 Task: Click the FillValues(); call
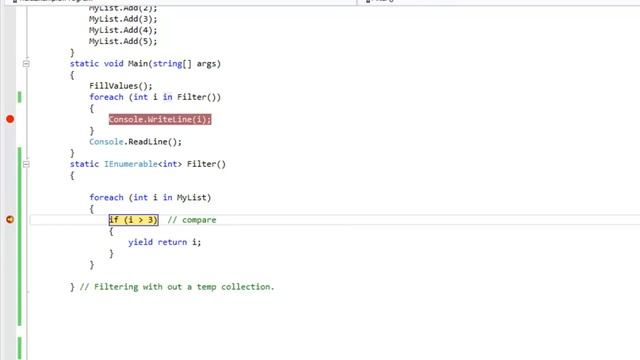point(121,86)
